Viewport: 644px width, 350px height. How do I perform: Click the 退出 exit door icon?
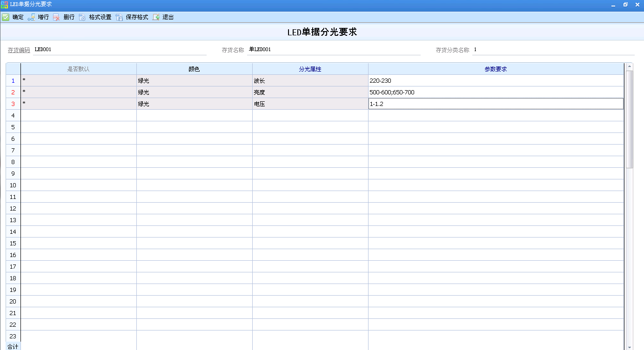156,17
